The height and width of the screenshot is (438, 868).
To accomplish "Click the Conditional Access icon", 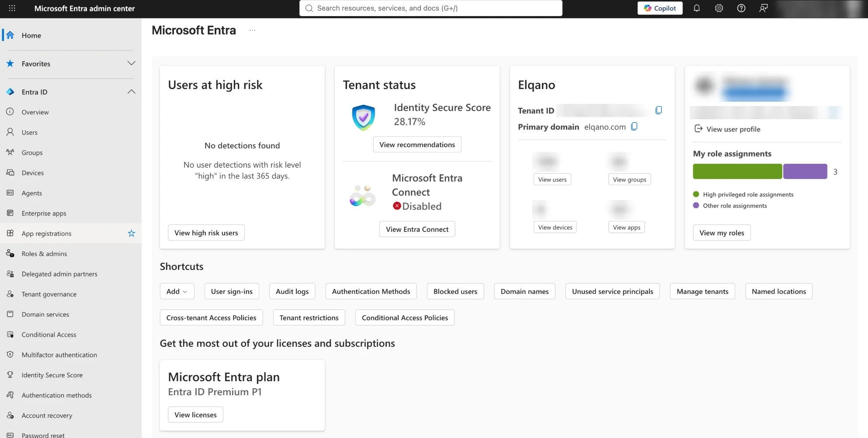I will 10,335.
